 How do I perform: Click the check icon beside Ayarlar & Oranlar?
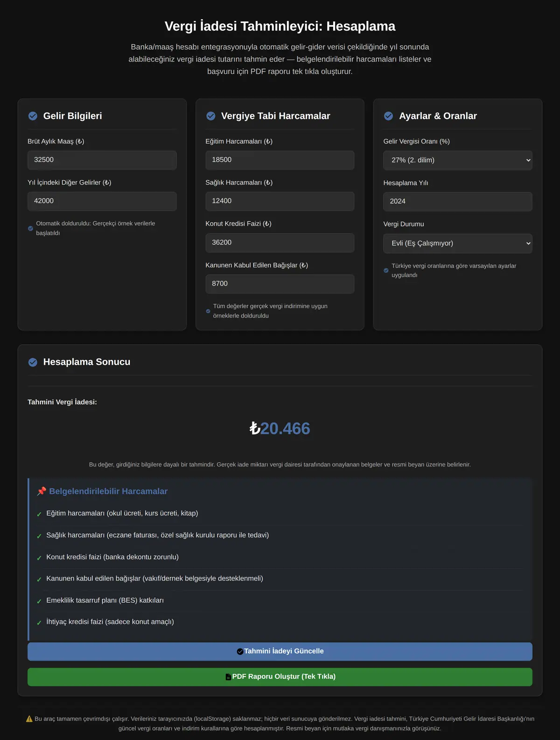tap(388, 116)
